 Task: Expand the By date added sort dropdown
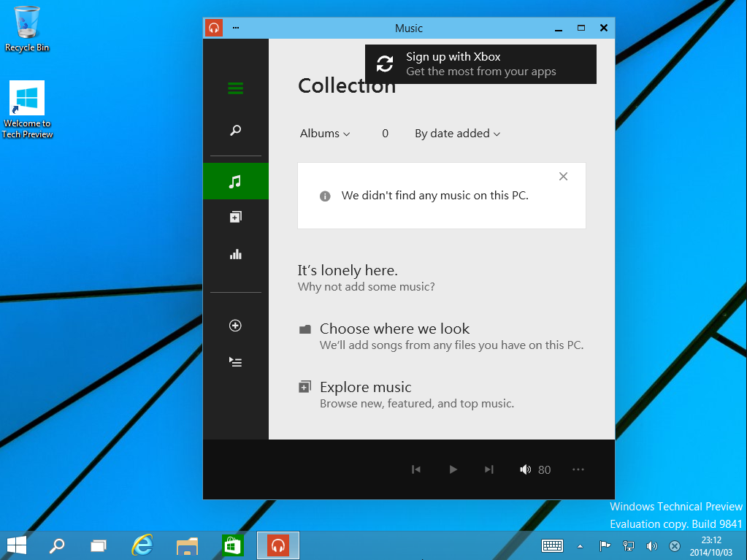457,134
